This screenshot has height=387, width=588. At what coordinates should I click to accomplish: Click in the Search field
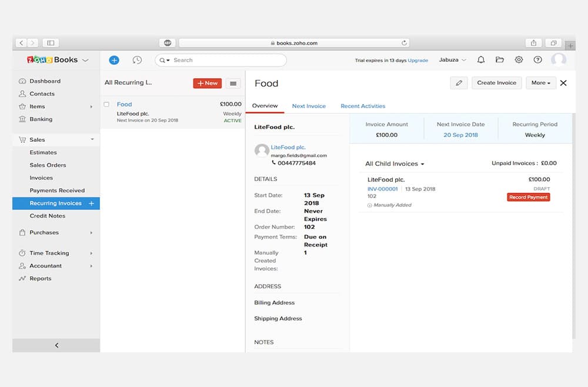221,60
